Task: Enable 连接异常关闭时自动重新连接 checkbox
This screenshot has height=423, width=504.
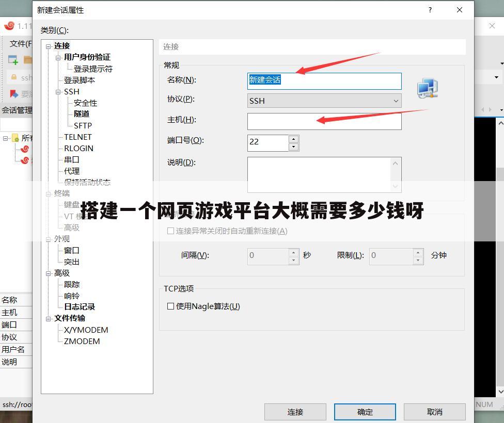Action: (171, 231)
